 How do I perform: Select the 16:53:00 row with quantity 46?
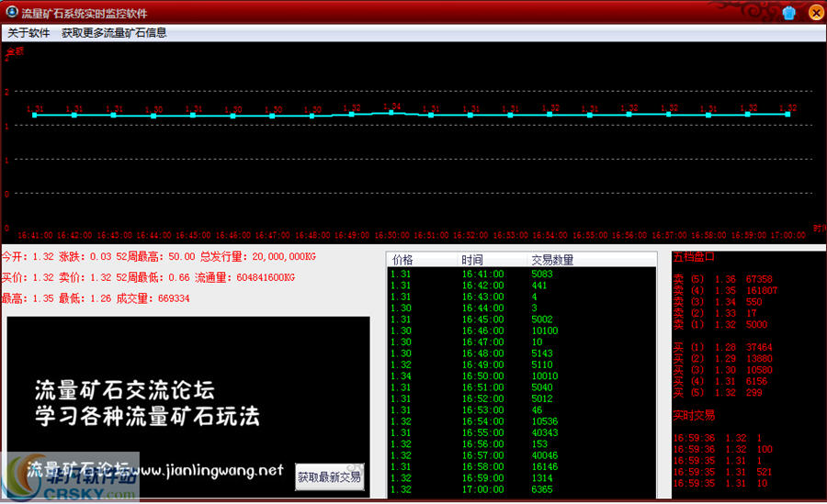point(522,409)
